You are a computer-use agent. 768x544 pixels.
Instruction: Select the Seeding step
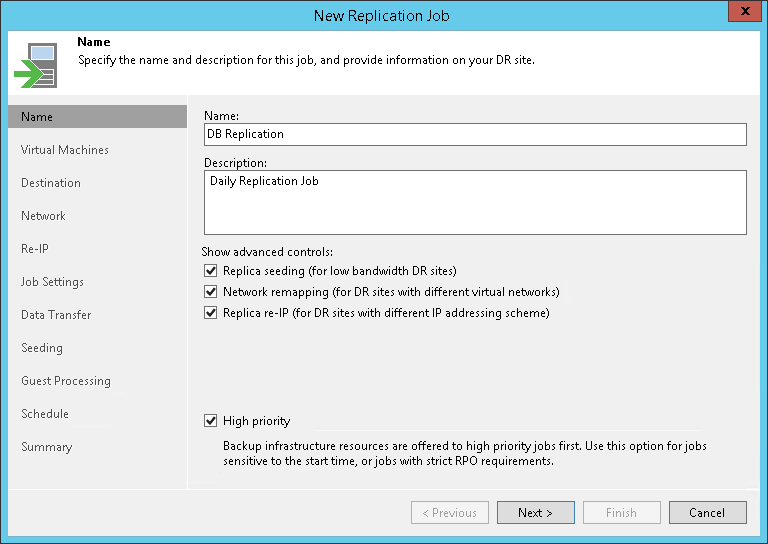pyautogui.click(x=42, y=348)
